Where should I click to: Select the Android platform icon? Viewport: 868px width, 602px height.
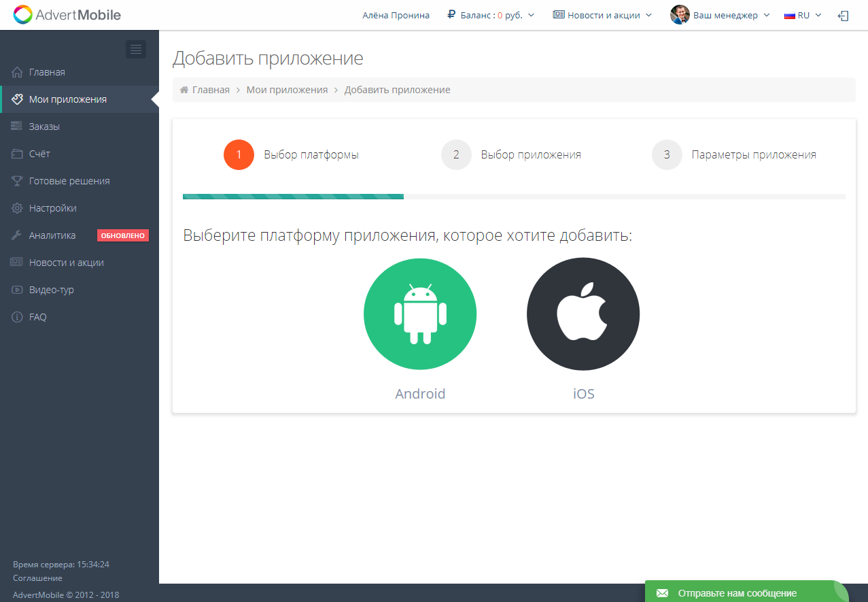[419, 314]
